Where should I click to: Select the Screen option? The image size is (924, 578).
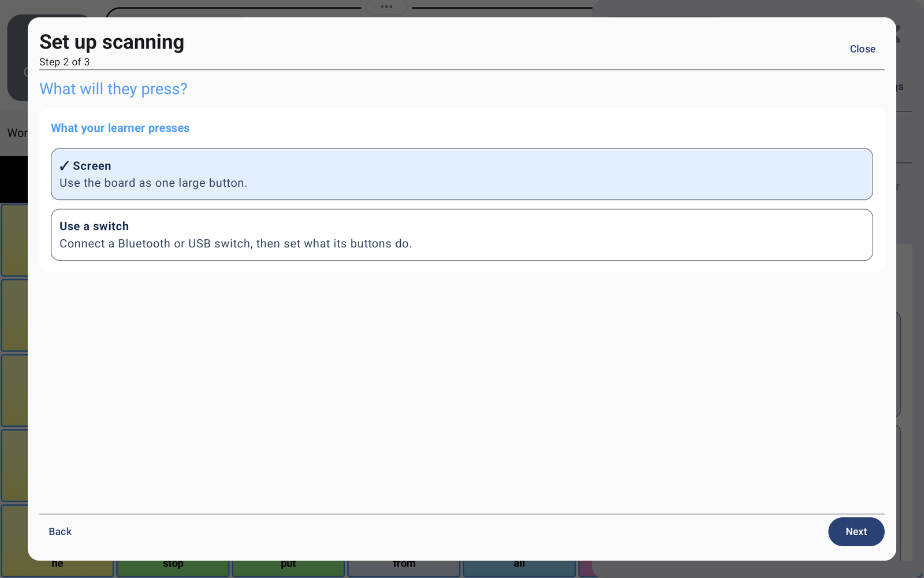[461, 174]
